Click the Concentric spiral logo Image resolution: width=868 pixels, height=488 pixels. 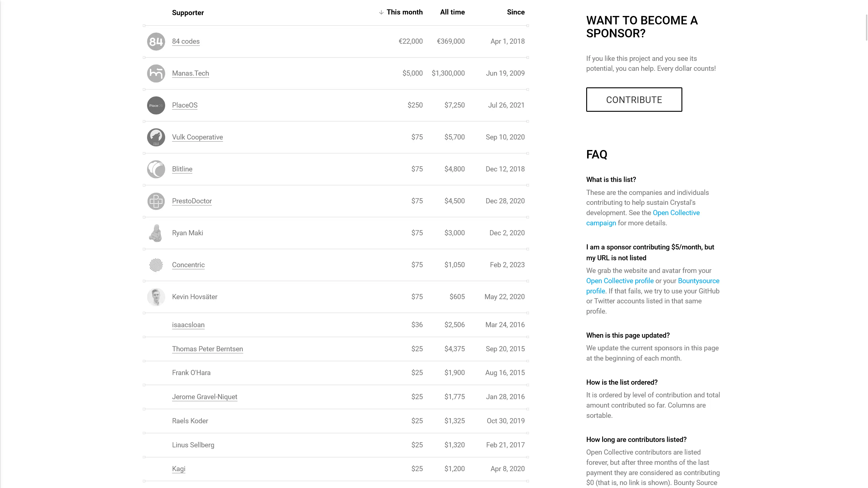click(156, 265)
